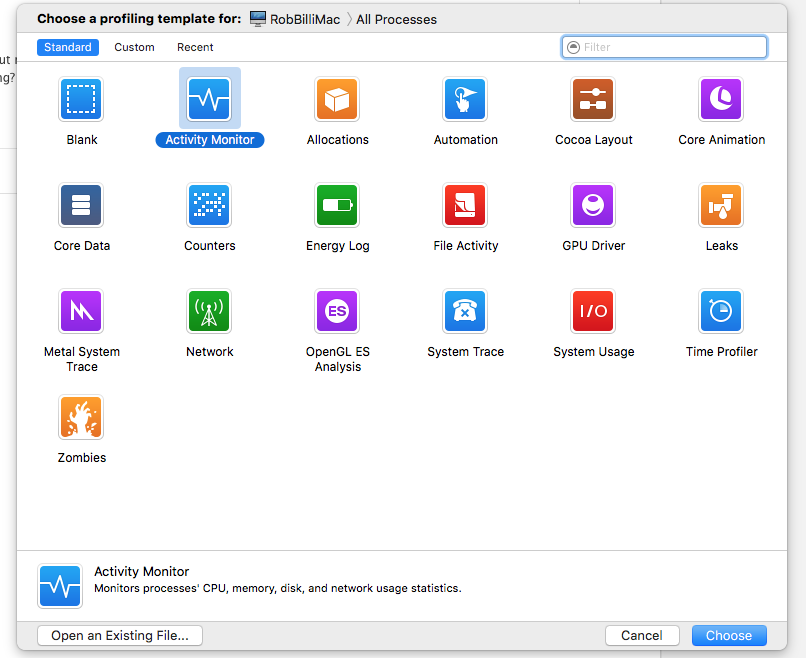
Task: Choose the Network template icon
Action: pos(209,310)
